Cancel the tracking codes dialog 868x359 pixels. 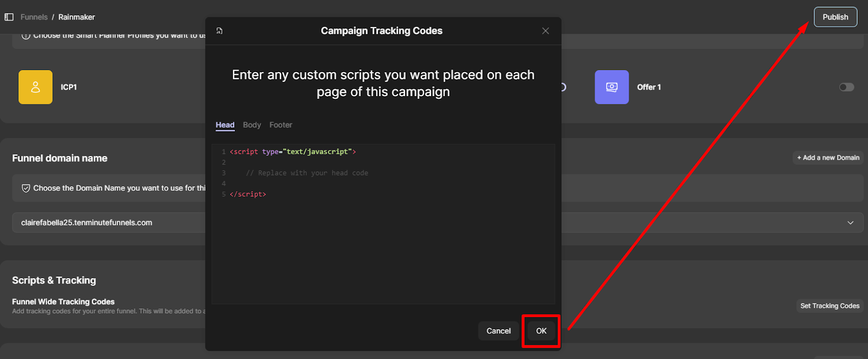click(499, 331)
